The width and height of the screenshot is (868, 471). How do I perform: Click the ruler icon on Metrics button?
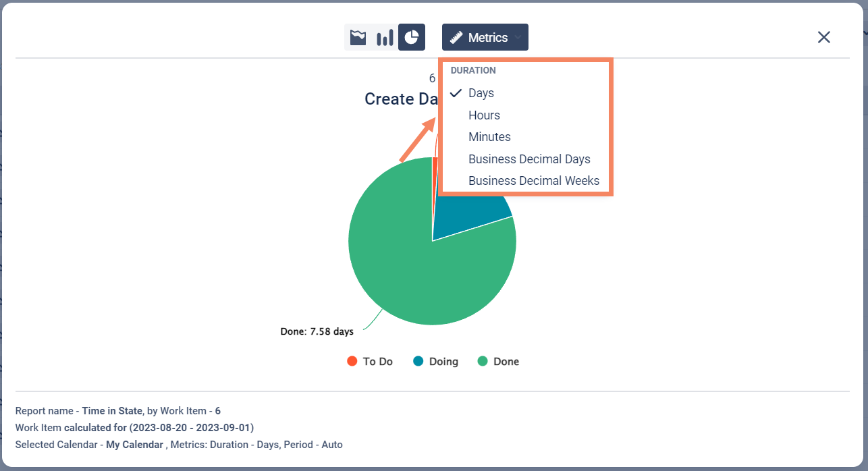click(x=456, y=38)
